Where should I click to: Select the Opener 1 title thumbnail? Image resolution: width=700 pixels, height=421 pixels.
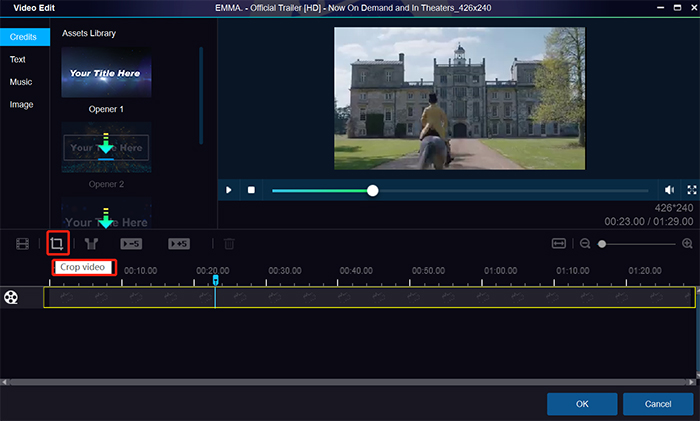107,72
